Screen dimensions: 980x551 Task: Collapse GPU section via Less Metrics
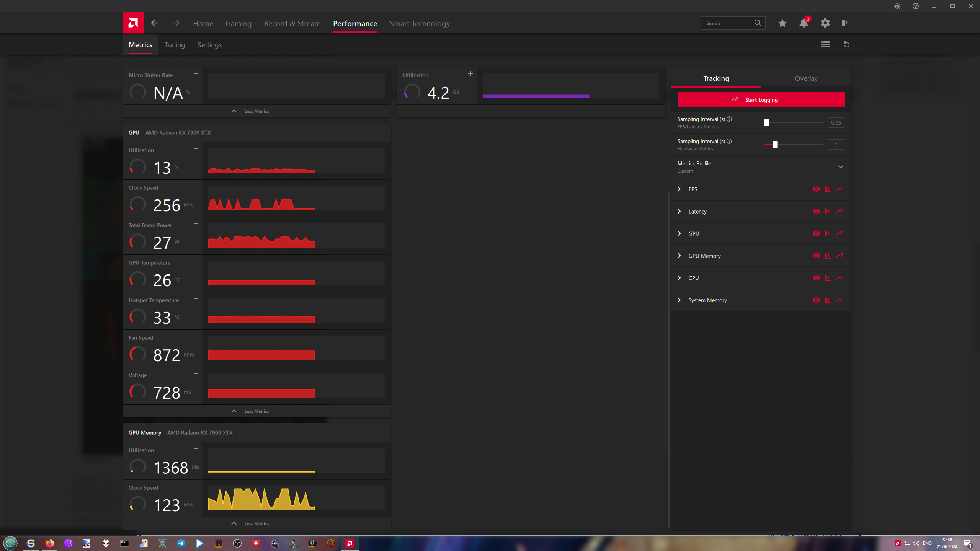click(x=256, y=411)
